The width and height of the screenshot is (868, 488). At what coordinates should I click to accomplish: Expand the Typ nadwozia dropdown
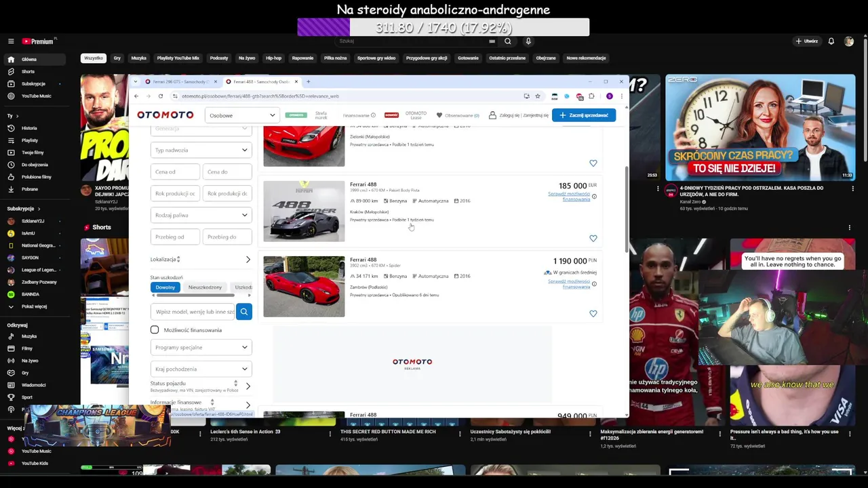tap(201, 150)
